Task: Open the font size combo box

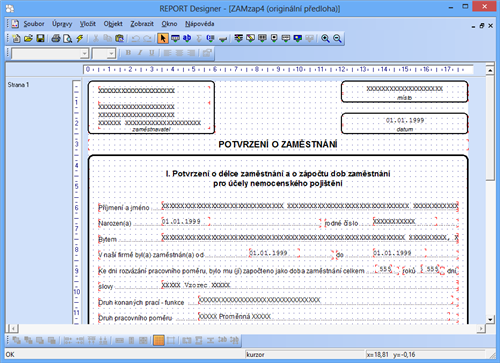Action: [x=104, y=53]
